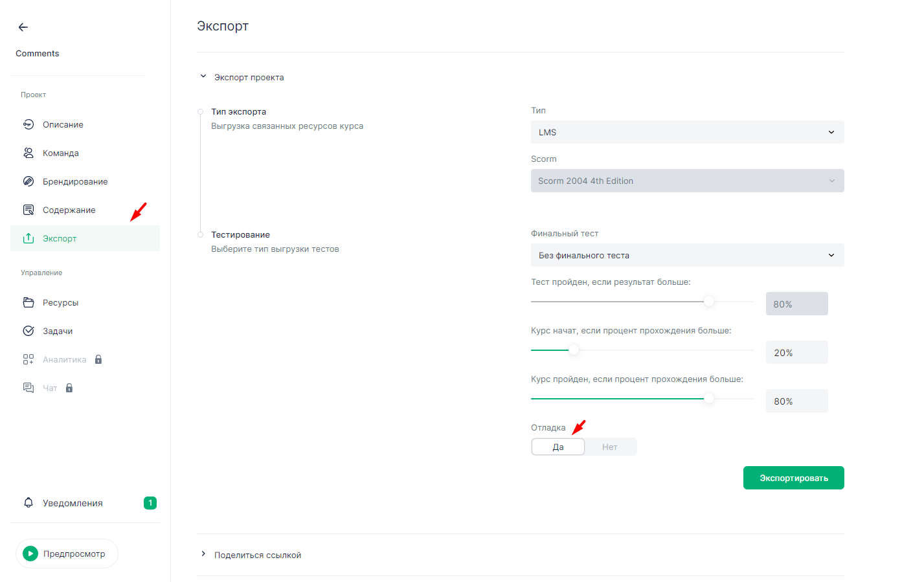924x582 pixels.
Task: Open Описание via its key icon
Action: click(28, 124)
